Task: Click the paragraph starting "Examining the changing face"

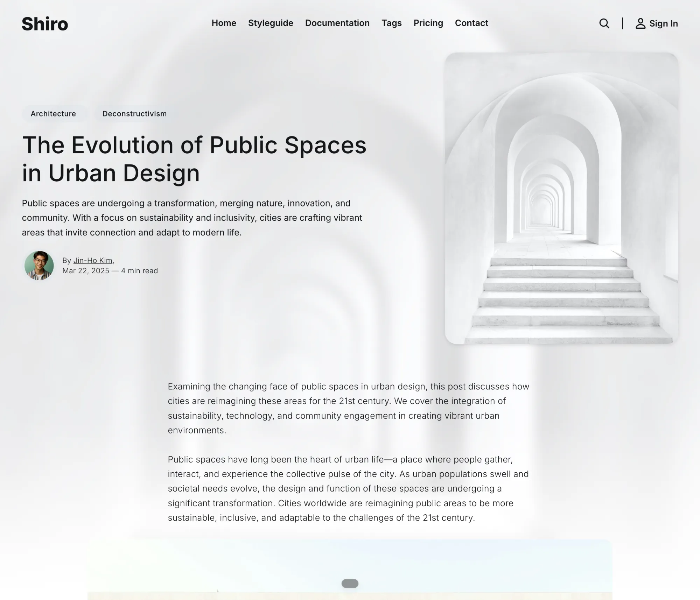Action: pyautogui.click(x=349, y=408)
